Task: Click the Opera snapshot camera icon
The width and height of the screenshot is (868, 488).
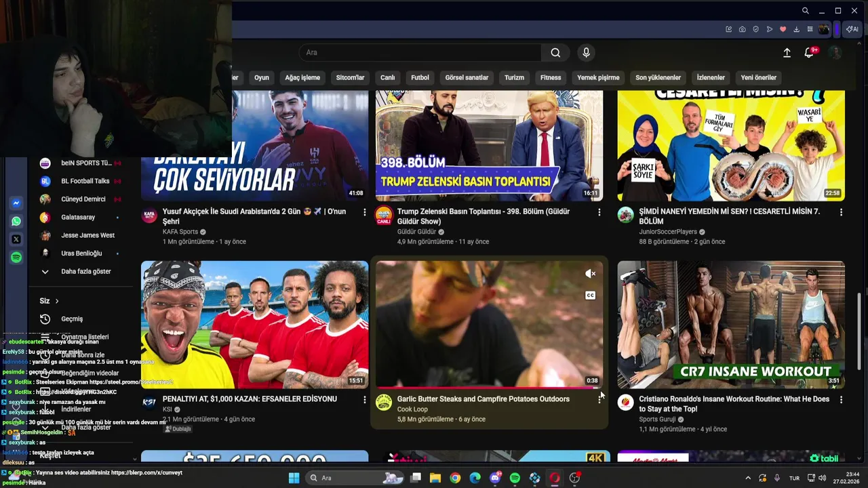Action: pyautogui.click(x=742, y=29)
